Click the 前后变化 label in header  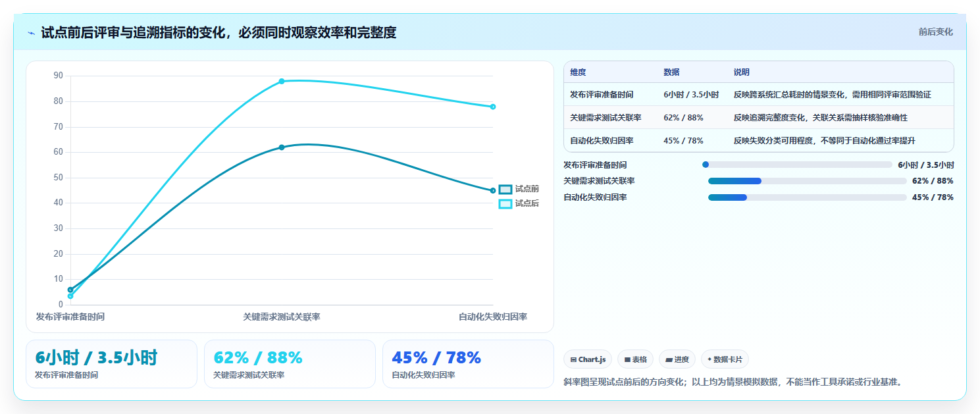[x=935, y=32]
